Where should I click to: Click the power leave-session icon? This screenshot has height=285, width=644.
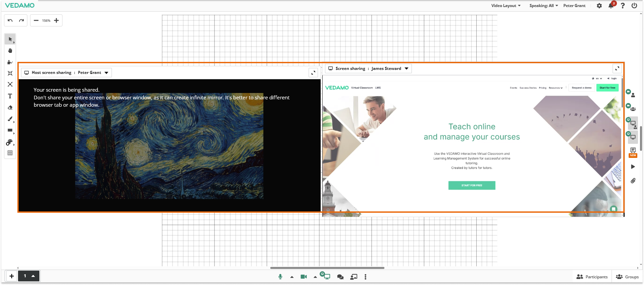click(x=634, y=6)
